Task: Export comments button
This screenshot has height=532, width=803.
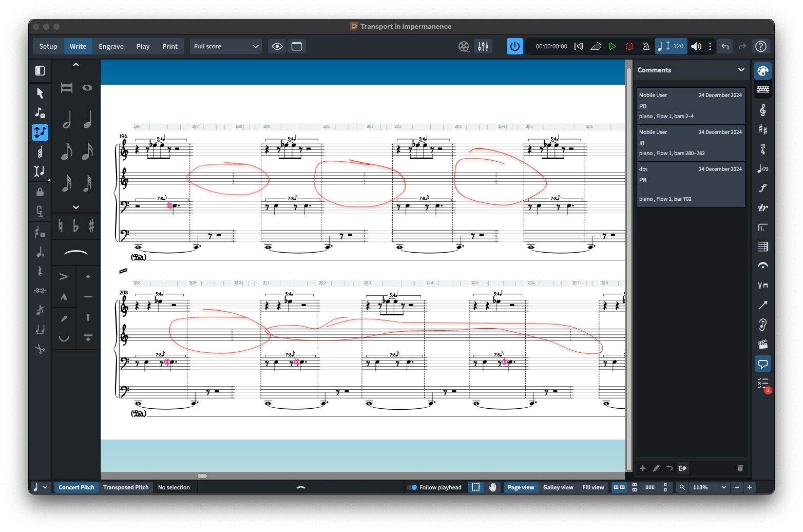Action: click(x=682, y=468)
